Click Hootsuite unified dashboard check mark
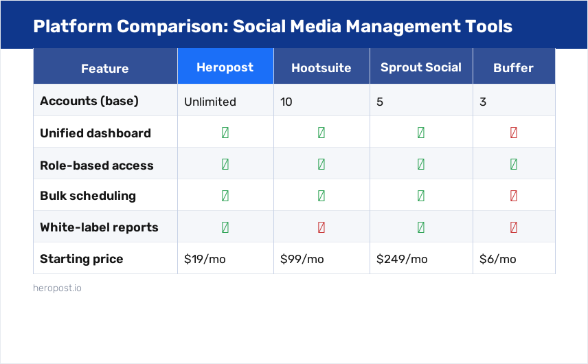The height and width of the screenshot is (364, 588). [x=321, y=133]
